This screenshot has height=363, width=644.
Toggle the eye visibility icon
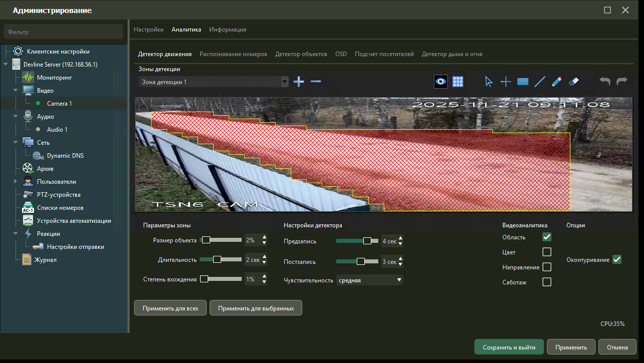[x=441, y=82]
